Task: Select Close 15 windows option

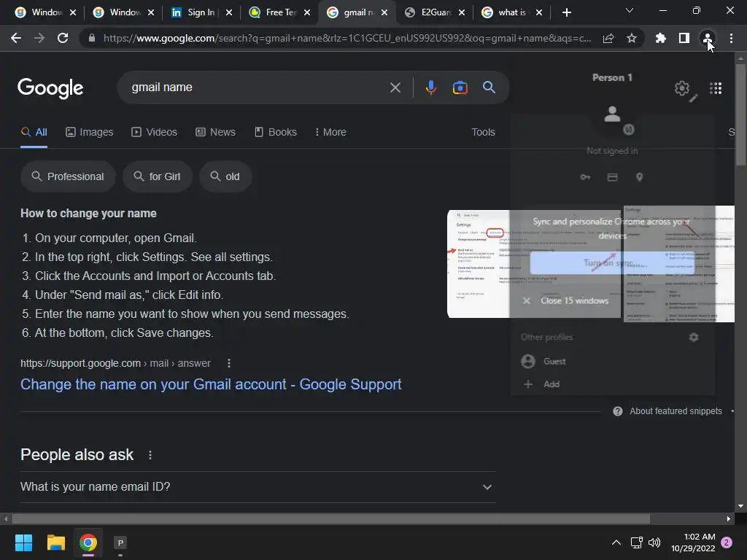Action: [612, 300]
